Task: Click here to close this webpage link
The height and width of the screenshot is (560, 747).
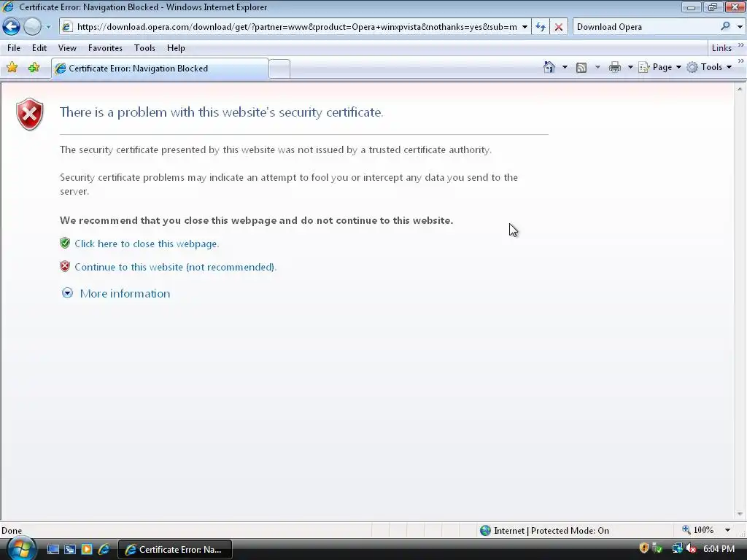Action: tap(147, 244)
